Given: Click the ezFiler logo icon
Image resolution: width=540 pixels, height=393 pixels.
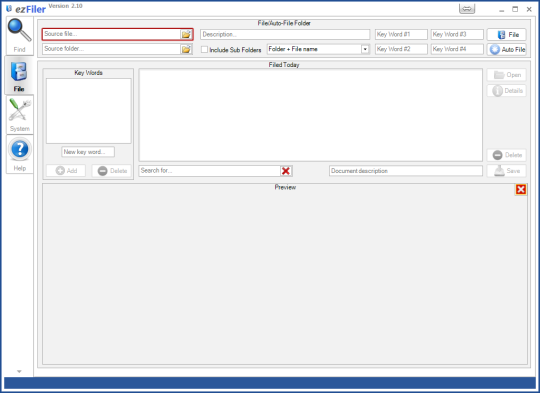Looking at the screenshot, I should tap(9, 9).
